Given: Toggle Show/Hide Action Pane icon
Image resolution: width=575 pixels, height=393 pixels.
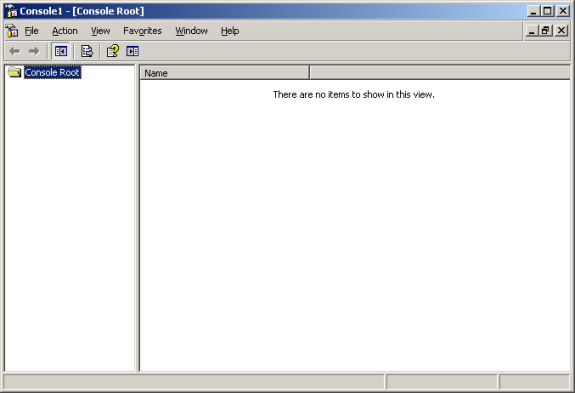Looking at the screenshot, I should click(132, 51).
